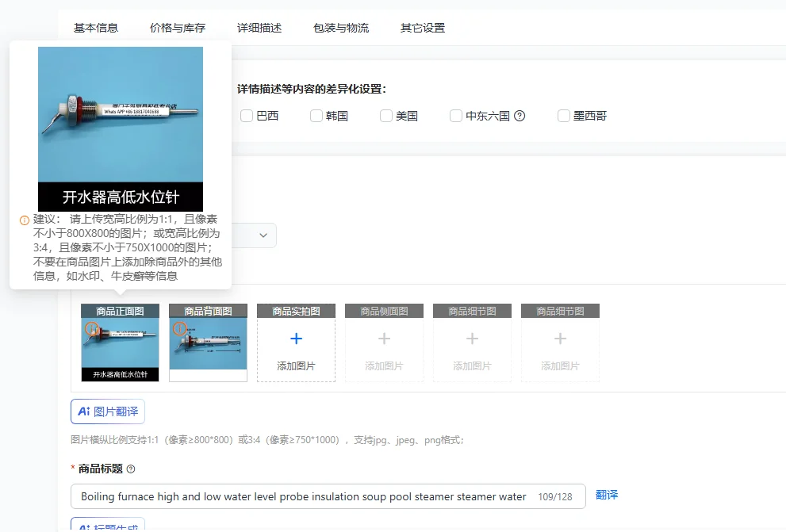
Task: Click the plus in first 商品细节图 slot
Action: pos(472,339)
